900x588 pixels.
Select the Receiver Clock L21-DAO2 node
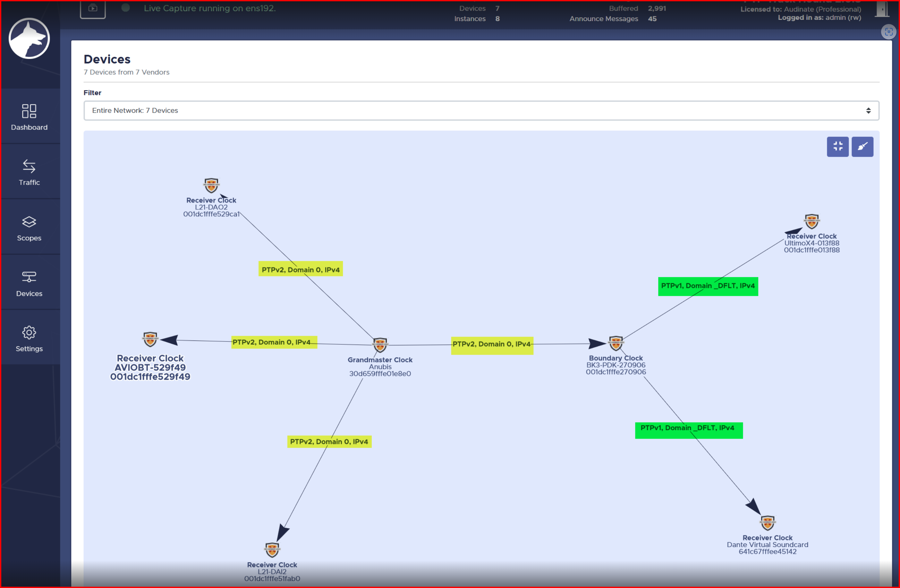pyautogui.click(x=211, y=186)
